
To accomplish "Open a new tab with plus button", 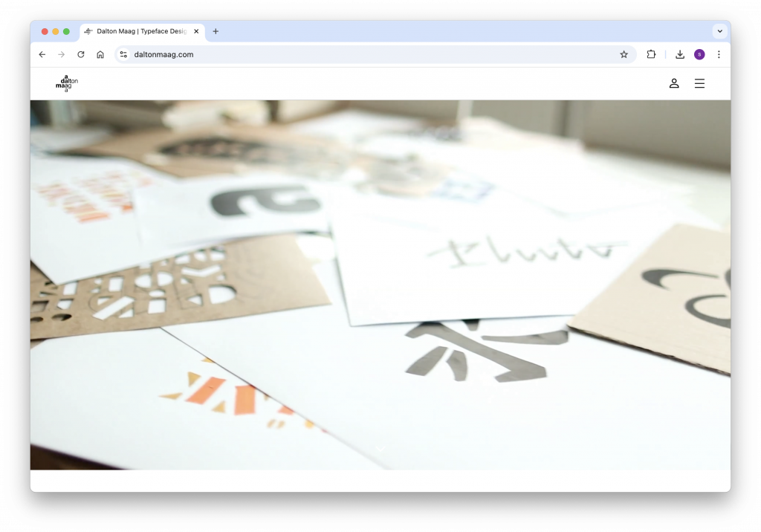I will point(216,31).
